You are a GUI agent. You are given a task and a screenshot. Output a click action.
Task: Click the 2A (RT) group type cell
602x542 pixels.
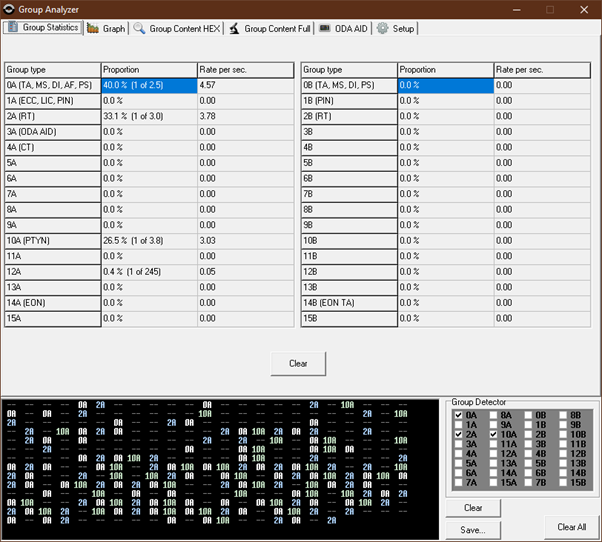pyautogui.click(x=52, y=117)
